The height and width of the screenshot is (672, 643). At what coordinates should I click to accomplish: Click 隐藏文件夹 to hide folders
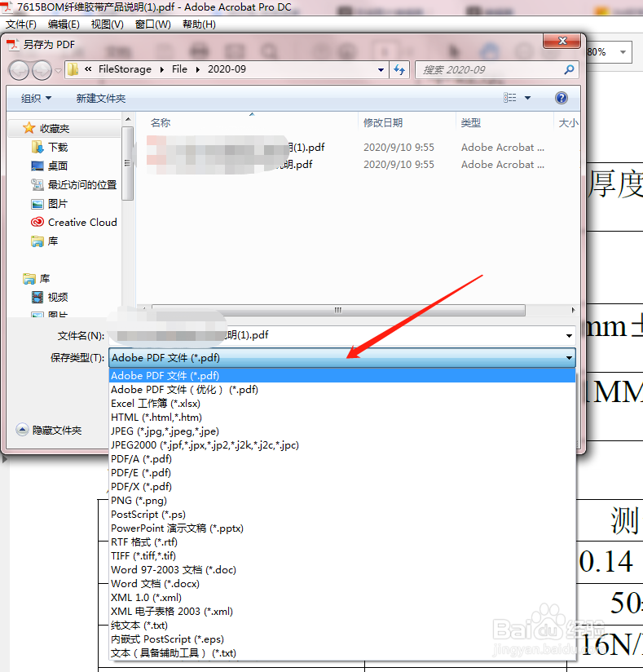point(49,430)
